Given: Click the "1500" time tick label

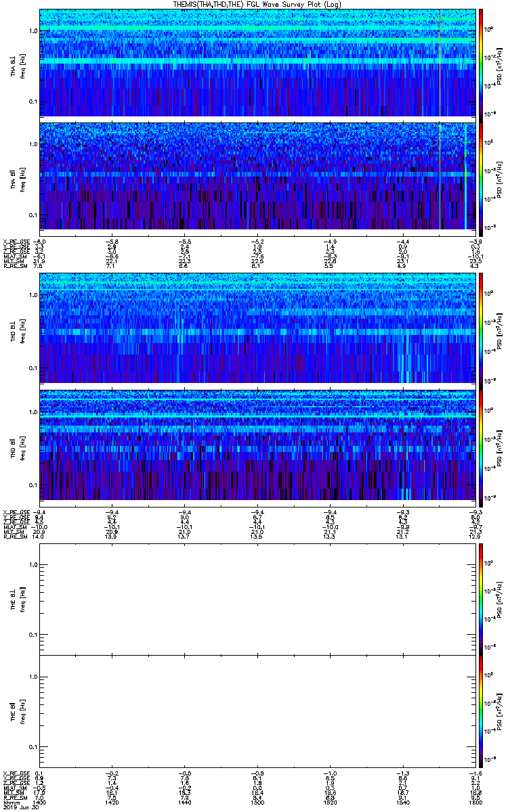Looking at the screenshot, I should [x=257, y=801].
